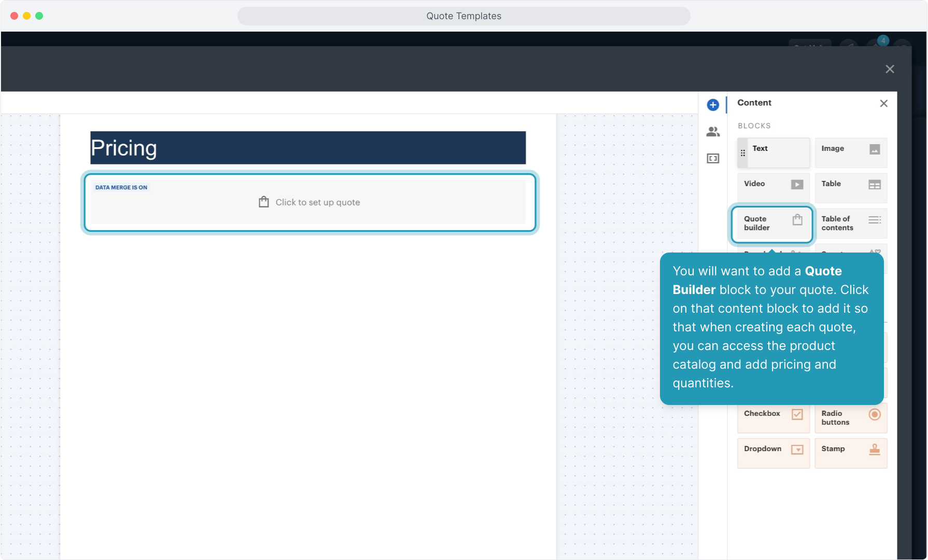Click the Quote Templates title bar
This screenshot has height=560, width=928.
tap(463, 16)
